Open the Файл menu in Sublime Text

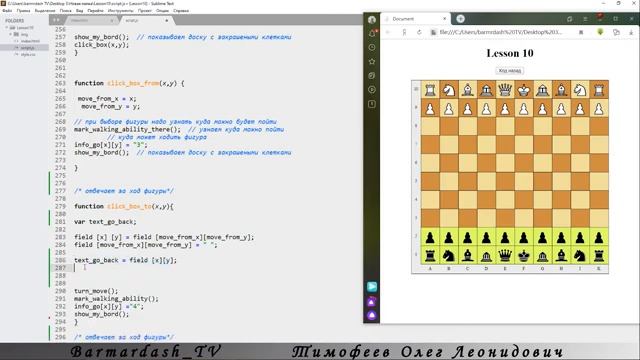7,11
